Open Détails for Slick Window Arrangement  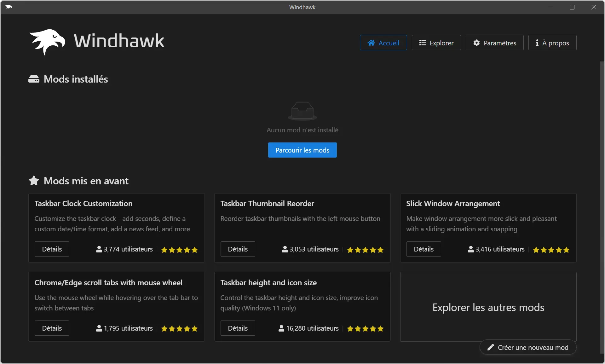(423, 249)
